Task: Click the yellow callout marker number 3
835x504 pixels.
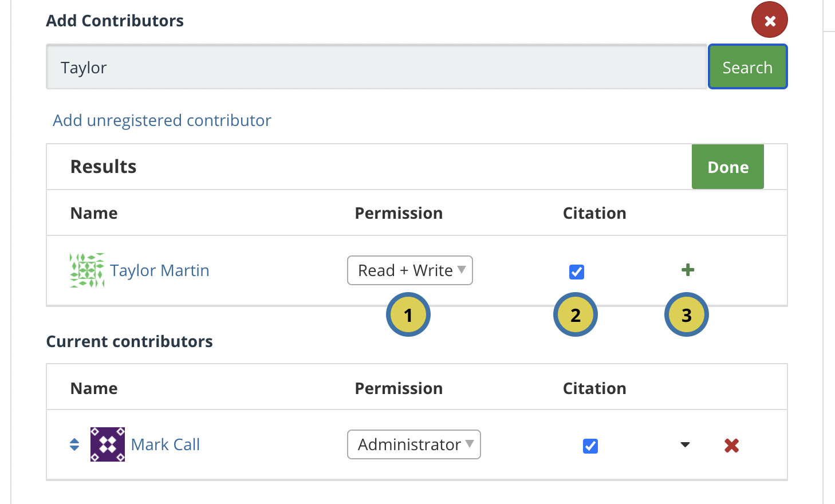Action: point(687,314)
